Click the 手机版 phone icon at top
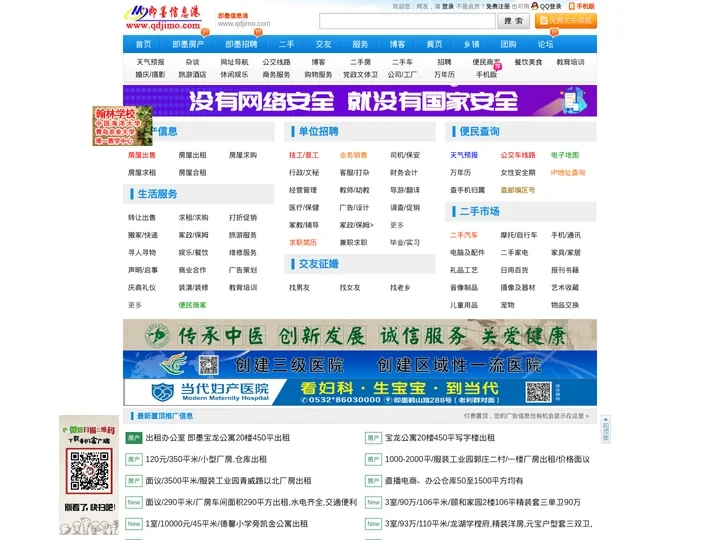 click(572, 6)
